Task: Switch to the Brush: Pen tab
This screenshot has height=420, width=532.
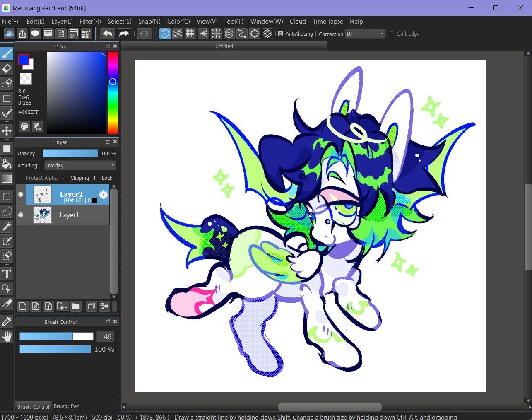Action: [67, 406]
